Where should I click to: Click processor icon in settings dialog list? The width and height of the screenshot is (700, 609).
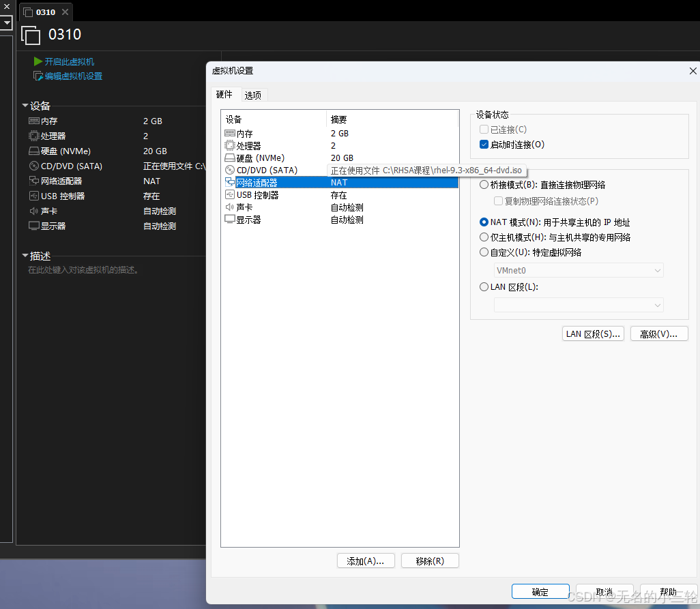229,145
